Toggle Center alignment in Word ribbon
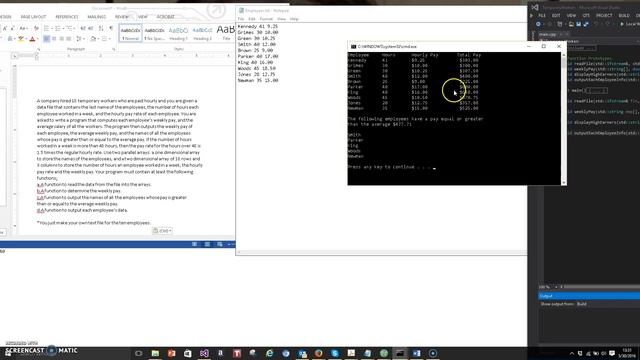The image size is (640, 360). coord(54,39)
